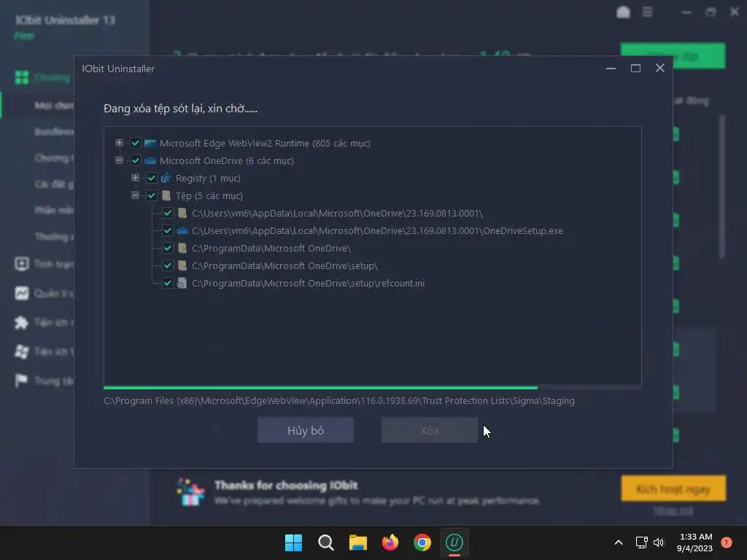Uncheck the refcount.ini file checkbox
This screenshot has width=747, height=560.
[x=168, y=283]
